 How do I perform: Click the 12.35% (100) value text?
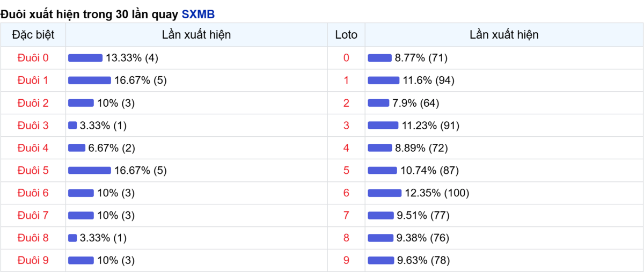(x=436, y=193)
